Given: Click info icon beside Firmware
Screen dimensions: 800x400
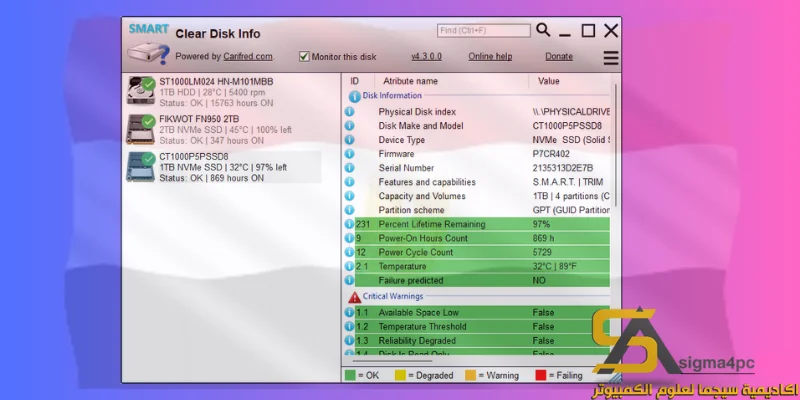Looking at the screenshot, I should (349, 154).
